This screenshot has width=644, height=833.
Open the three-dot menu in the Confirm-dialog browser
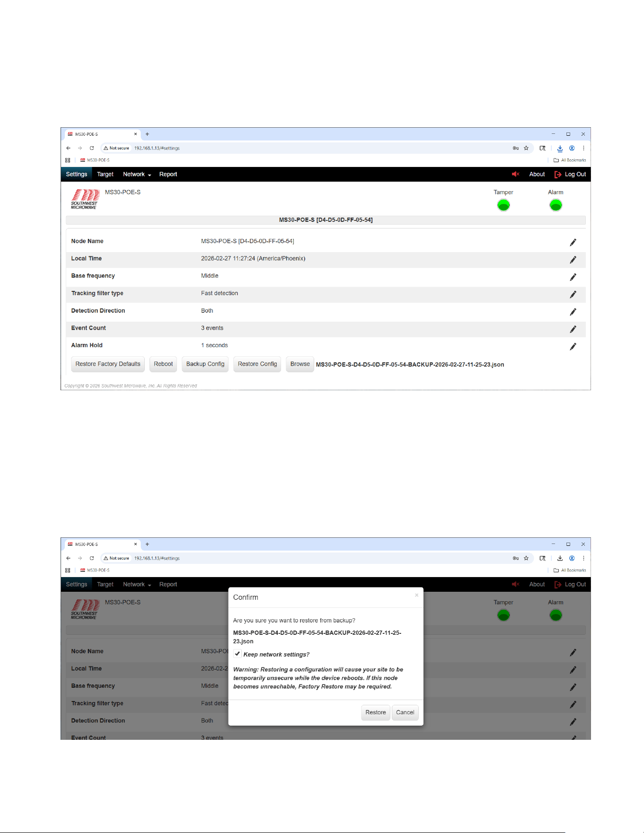click(583, 558)
